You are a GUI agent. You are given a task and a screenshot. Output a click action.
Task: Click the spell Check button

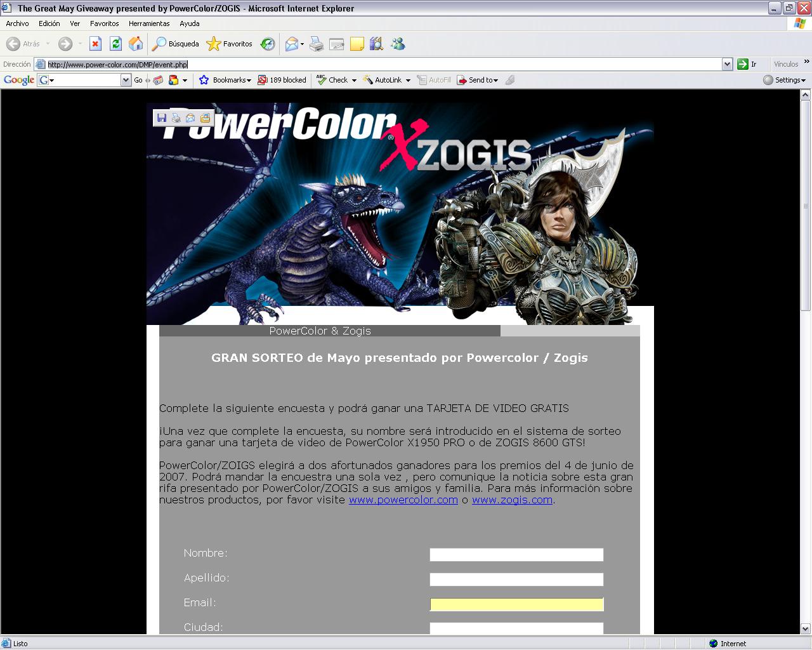click(x=332, y=80)
